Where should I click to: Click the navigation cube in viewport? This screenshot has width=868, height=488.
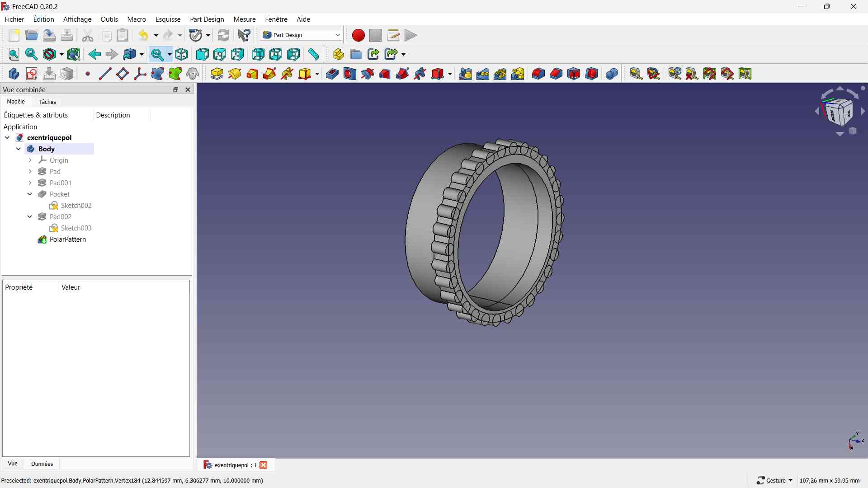click(840, 111)
